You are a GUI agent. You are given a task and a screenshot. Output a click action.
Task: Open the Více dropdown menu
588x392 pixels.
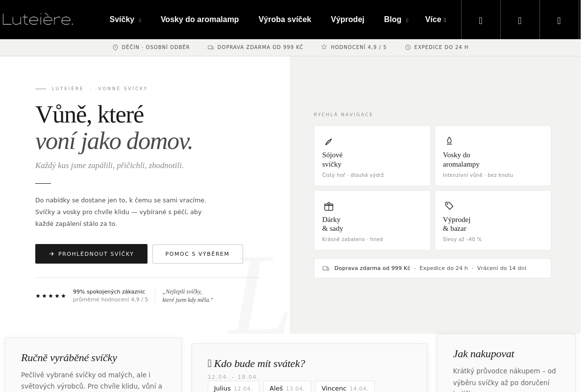435,20
